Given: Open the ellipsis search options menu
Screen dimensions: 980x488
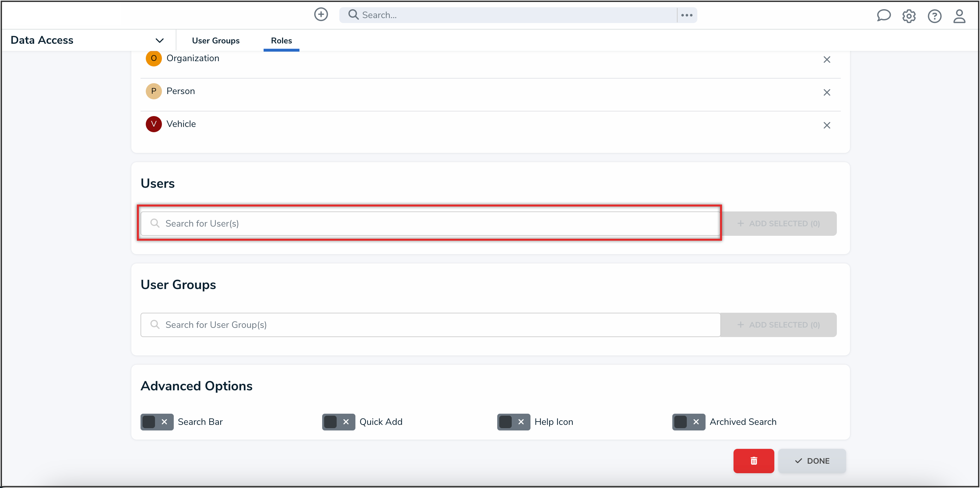Looking at the screenshot, I should coord(687,15).
